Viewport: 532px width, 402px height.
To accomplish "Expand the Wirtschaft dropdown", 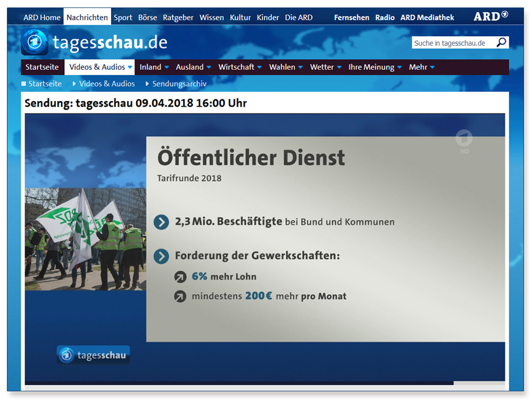I will pos(259,67).
